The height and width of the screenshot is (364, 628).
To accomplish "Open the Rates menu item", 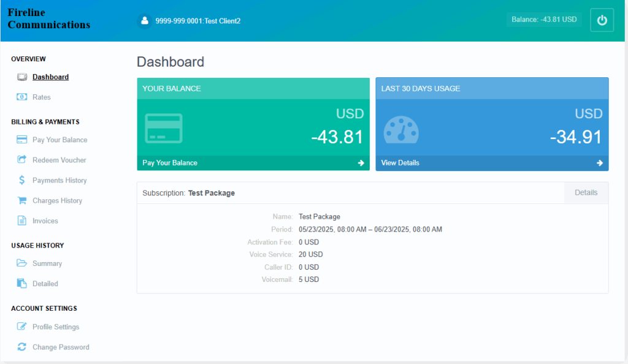I will point(42,97).
